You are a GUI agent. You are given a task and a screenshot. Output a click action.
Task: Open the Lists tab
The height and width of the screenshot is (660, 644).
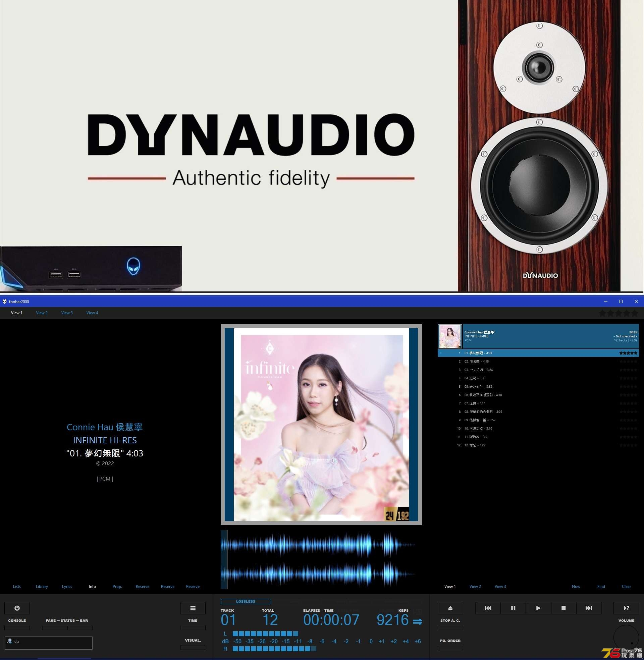coord(17,587)
